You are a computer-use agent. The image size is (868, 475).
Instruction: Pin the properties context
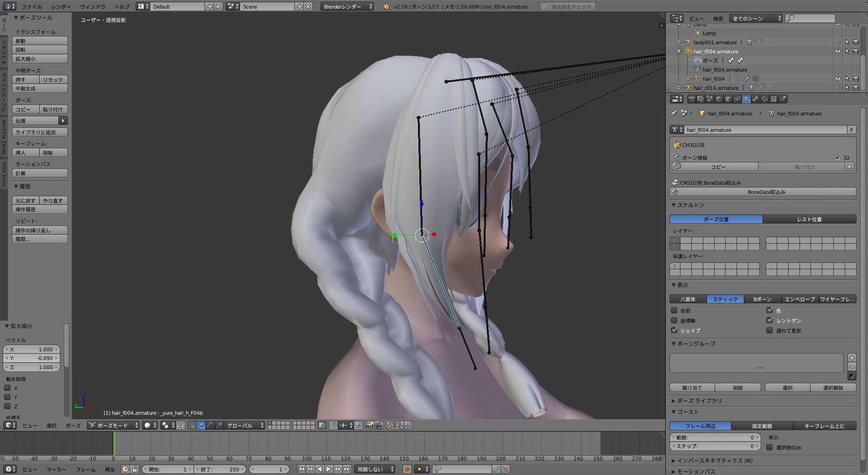click(674, 113)
